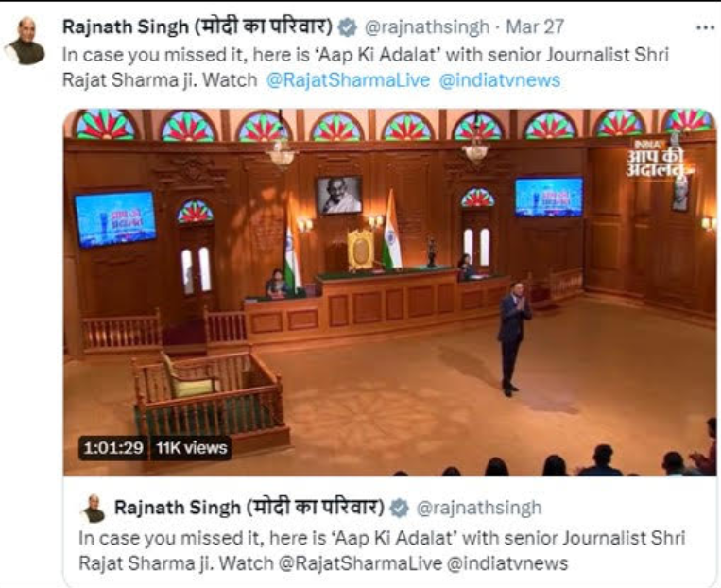
Task: Play the Aap Ki Adalat video
Action: (389, 292)
